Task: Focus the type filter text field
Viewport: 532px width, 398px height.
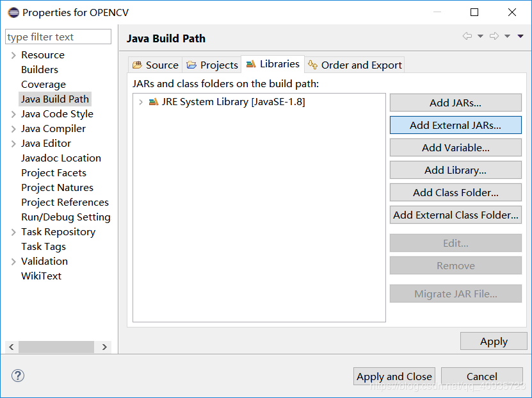Action: (x=58, y=37)
